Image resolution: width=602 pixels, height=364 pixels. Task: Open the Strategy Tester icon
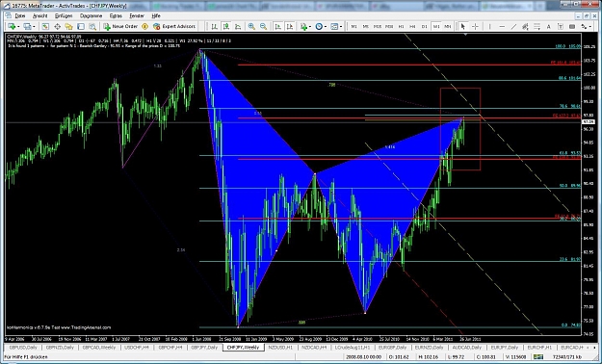click(x=92, y=27)
